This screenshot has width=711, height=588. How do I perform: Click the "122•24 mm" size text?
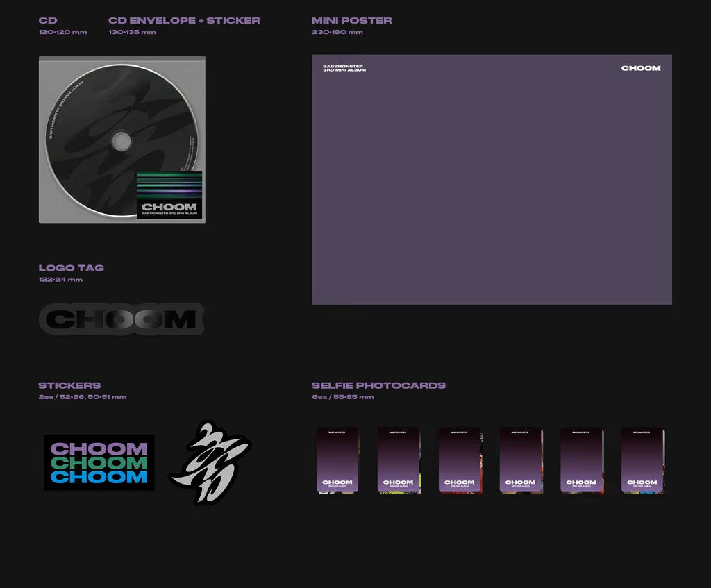pos(61,280)
